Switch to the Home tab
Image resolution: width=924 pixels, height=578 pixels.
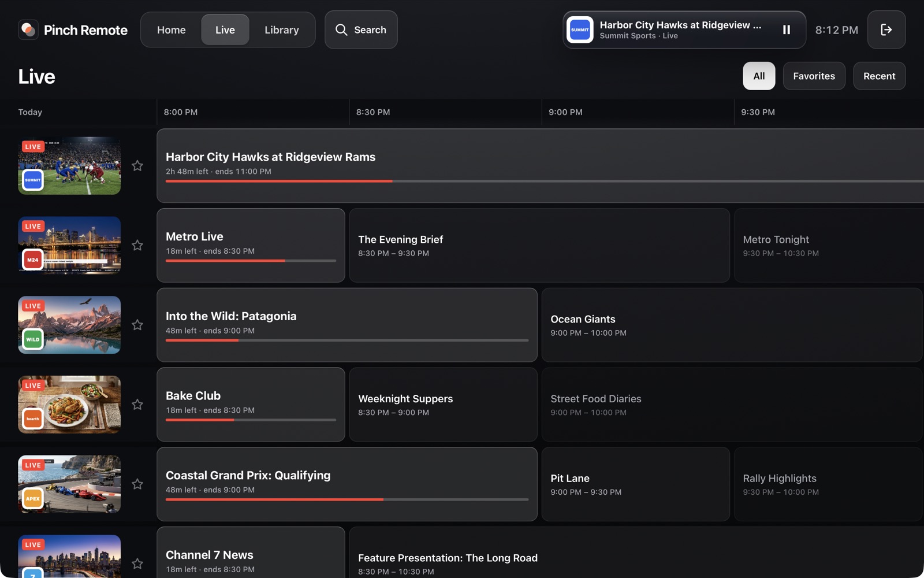coord(171,29)
